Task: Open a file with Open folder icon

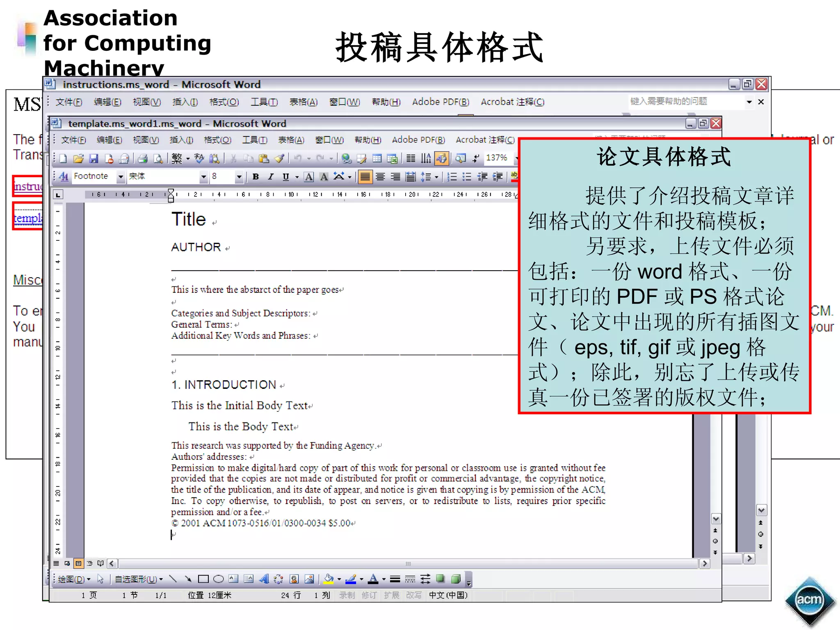Action: click(x=78, y=158)
